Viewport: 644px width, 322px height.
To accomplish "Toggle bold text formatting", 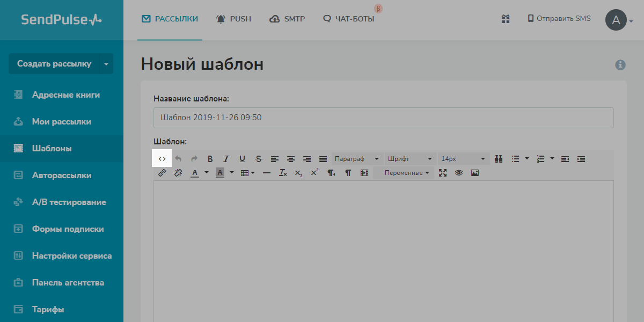I will (x=210, y=159).
